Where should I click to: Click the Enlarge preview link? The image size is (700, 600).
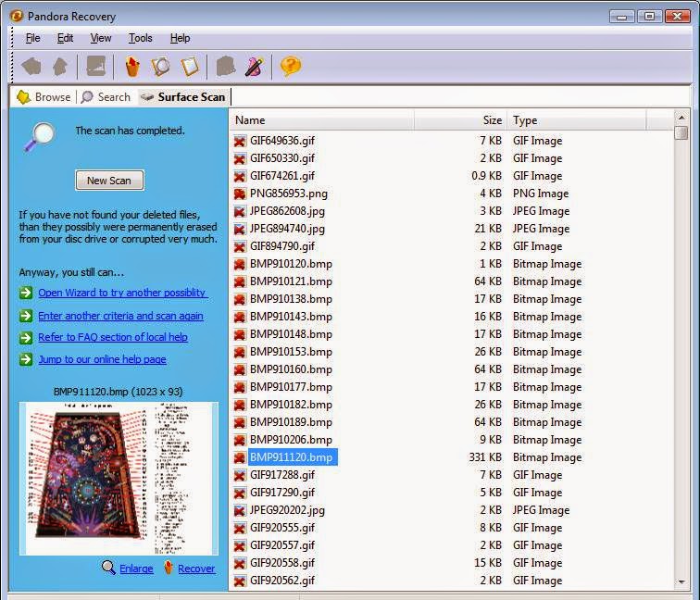click(136, 569)
